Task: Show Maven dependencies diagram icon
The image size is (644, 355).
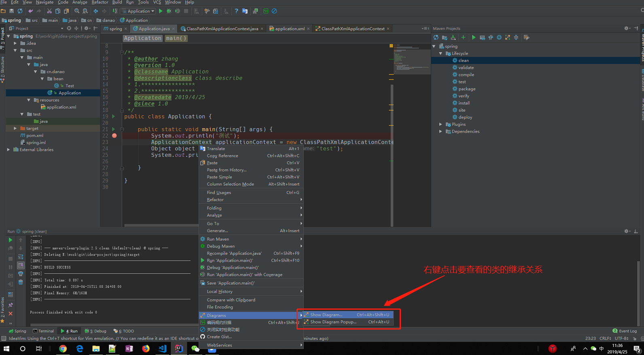Action: tap(508, 38)
